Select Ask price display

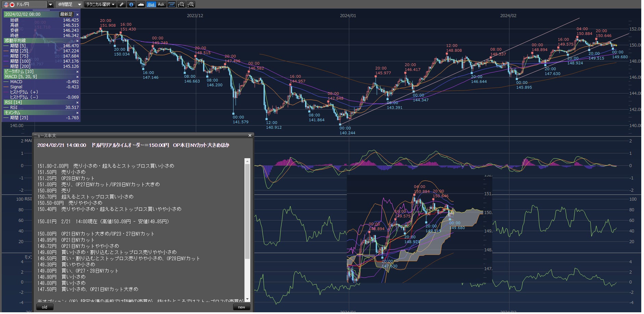161,4
